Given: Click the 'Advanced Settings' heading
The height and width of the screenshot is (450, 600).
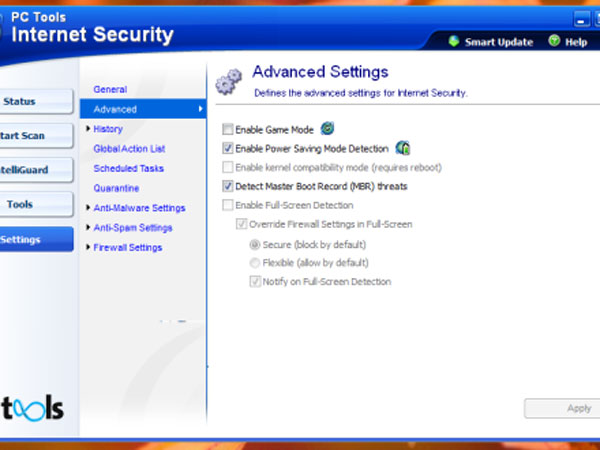Looking at the screenshot, I should click(x=320, y=72).
